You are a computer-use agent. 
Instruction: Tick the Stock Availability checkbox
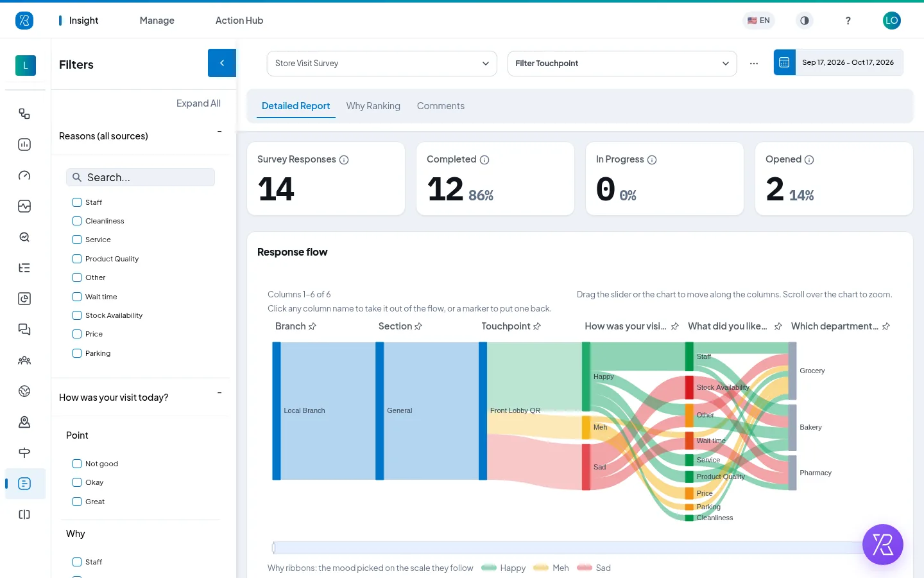click(77, 315)
